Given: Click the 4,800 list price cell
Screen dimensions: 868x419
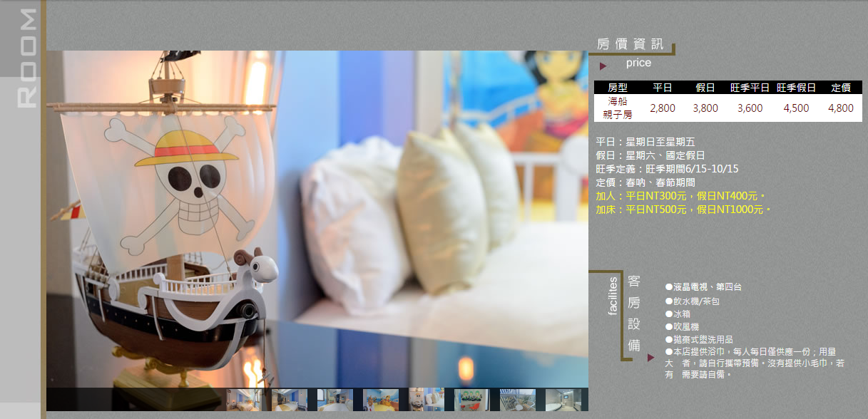Looking at the screenshot, I should (840, 108).
